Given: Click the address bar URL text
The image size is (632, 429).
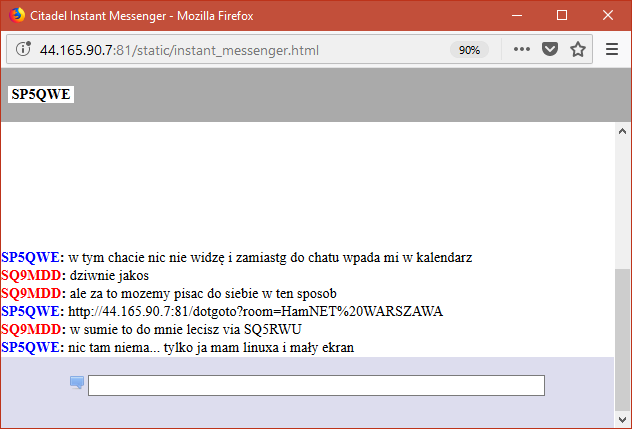Looking at the screenshot, I should pyautogui.click(x=180, y=50).
